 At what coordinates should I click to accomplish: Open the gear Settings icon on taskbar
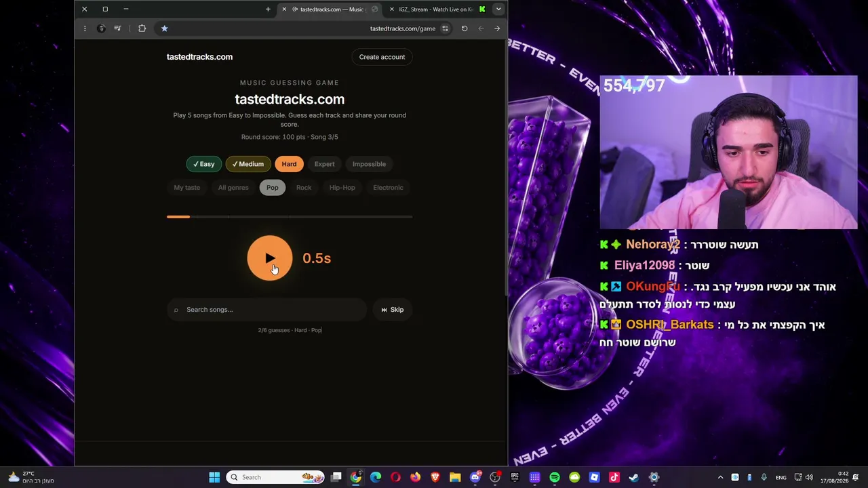tap(654, 477)
